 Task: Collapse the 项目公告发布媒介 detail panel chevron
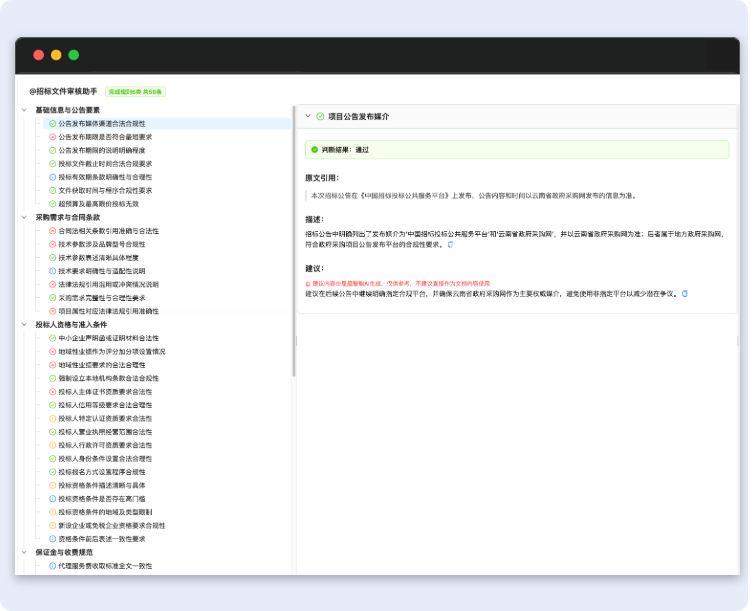click(308, 117)
